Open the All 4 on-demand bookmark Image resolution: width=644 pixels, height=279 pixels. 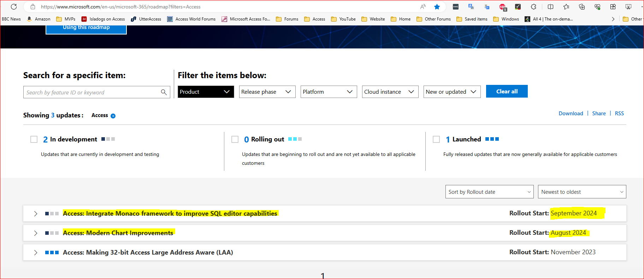coord(549,19)
